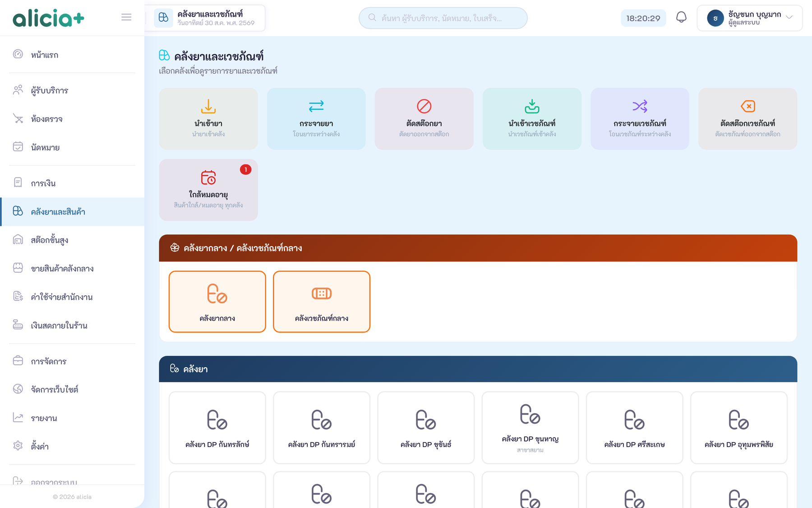Click the red badge on ใกล้หมดอายุ card
This screenshot has width=812, height=508.
pos(245,169)
